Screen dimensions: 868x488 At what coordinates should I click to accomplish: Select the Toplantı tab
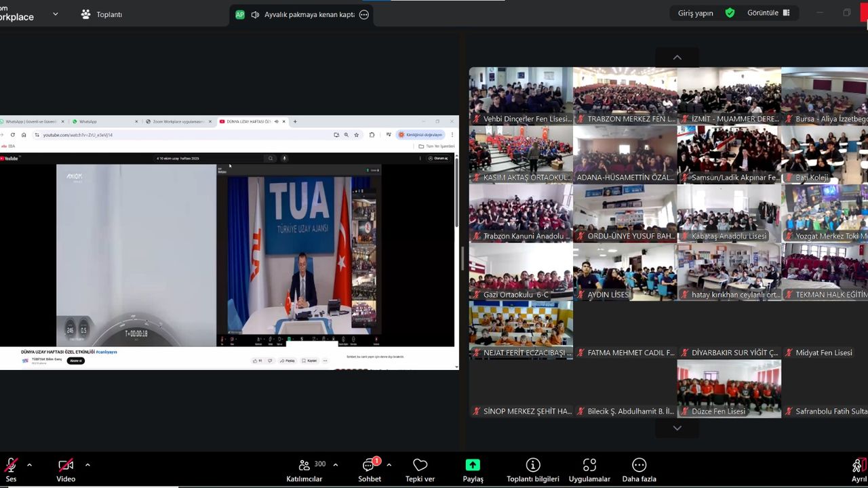(102, 14)
